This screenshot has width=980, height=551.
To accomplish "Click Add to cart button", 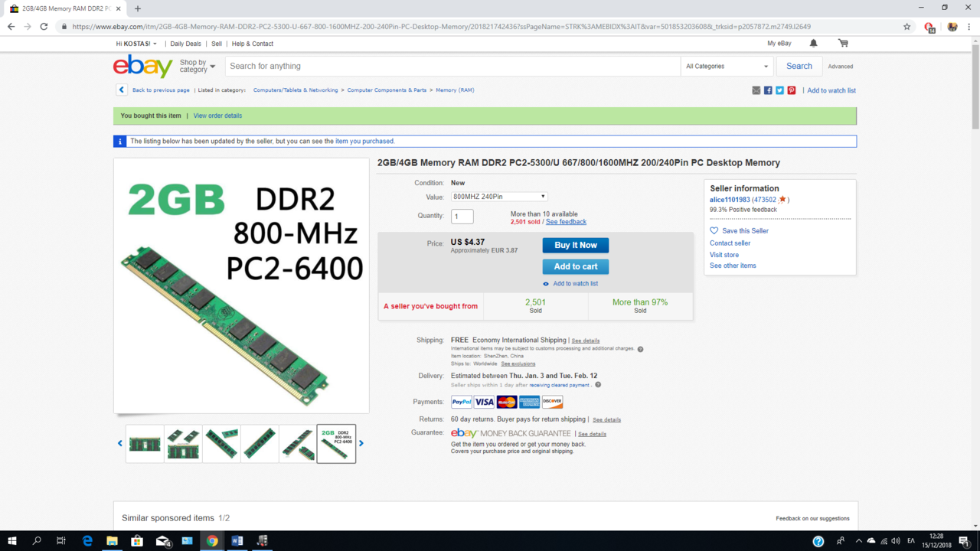I will [576, 266].
